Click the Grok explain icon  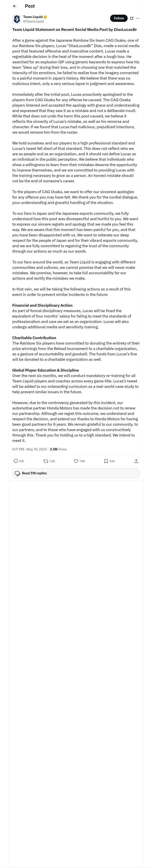click(x=132, y=18)
